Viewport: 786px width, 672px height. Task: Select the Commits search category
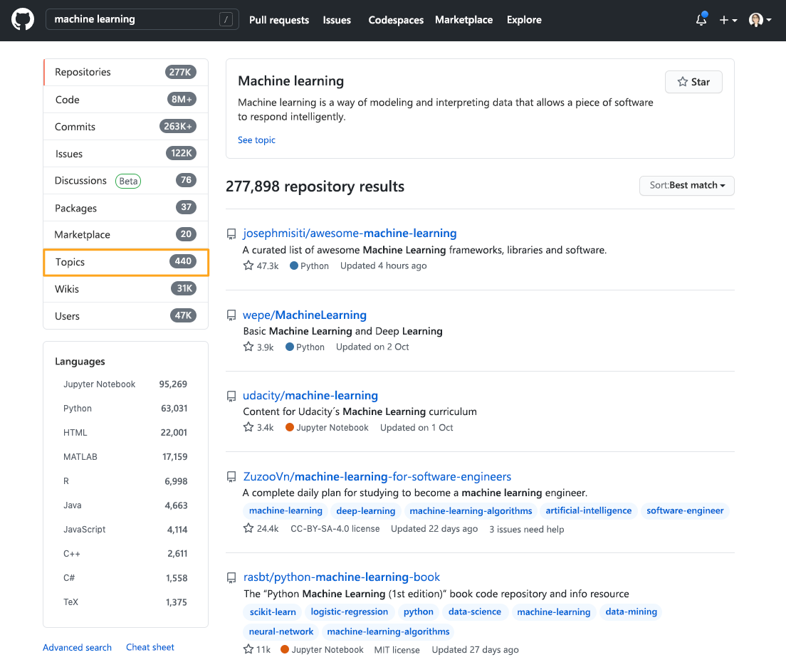pos(126,126)
